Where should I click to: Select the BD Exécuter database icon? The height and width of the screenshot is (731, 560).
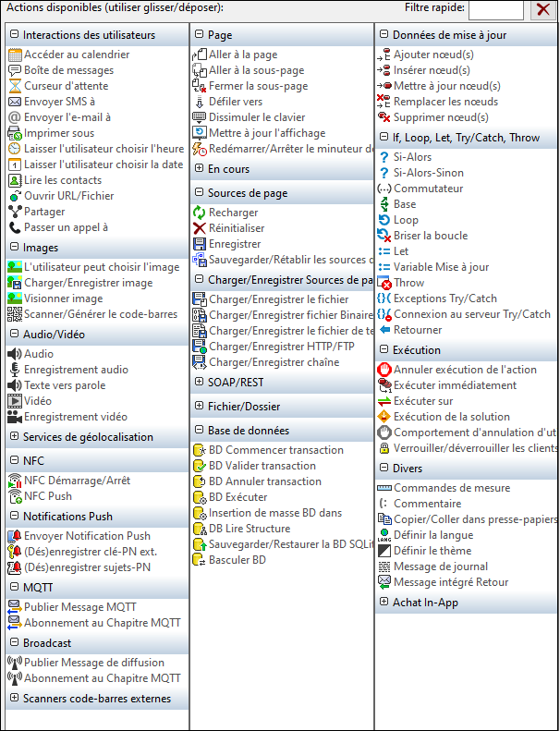tap(200, 497)
